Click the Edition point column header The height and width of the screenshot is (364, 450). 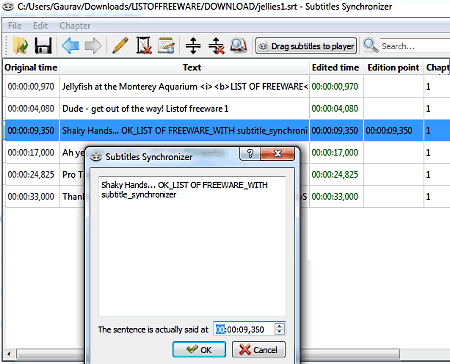click(393, 67)
